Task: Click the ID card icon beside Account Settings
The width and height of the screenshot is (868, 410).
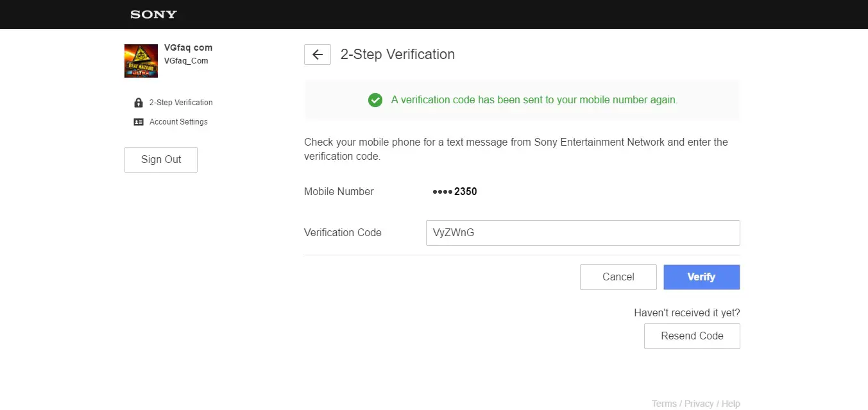Action: pyautogui.click(x=139, y=122)
